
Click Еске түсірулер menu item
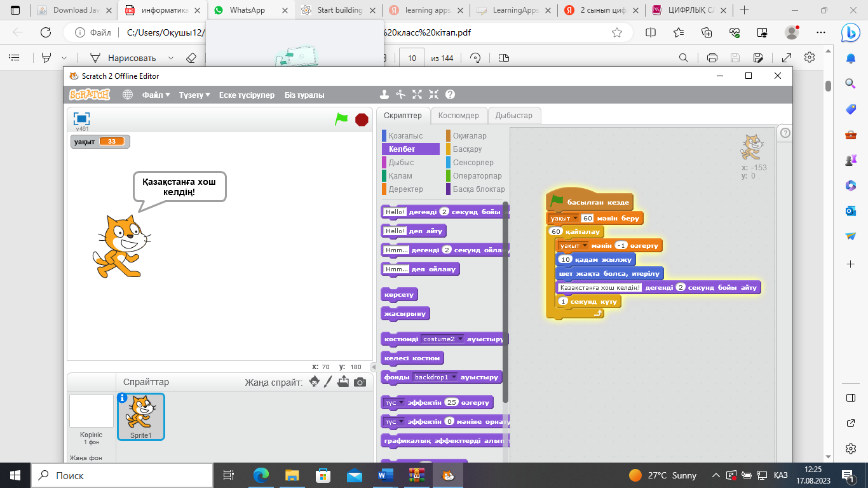tap(247, 95)
